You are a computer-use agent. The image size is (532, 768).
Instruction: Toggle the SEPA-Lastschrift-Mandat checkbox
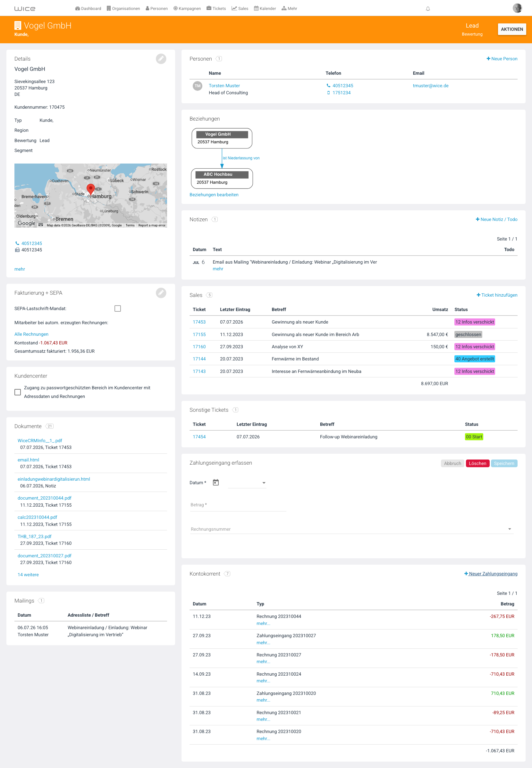pos(118,308)
